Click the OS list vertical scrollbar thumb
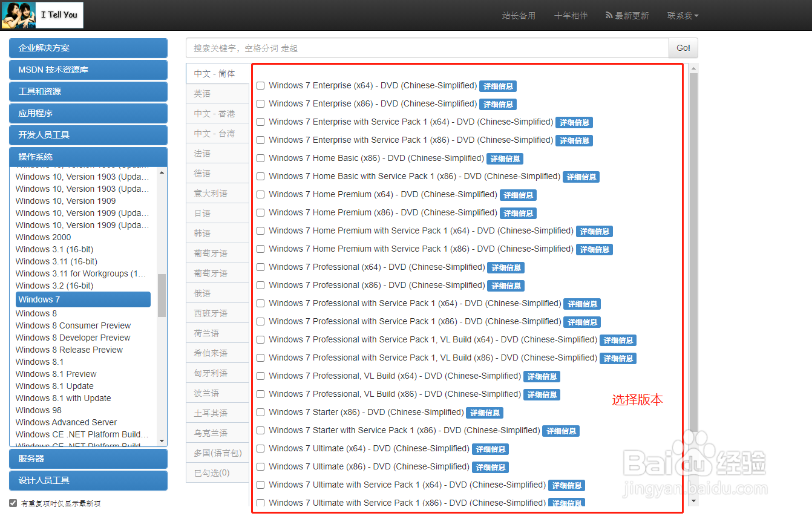 click(x=162, y=295)
